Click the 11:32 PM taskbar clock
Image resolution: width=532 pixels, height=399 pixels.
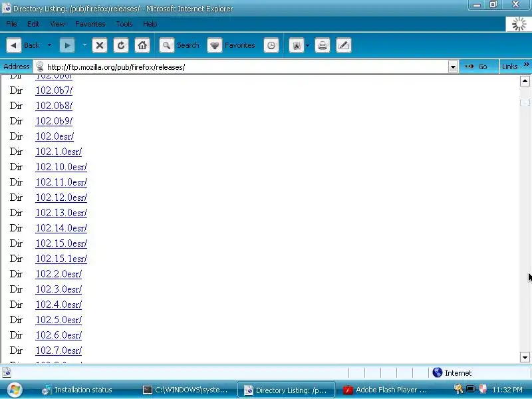(507, 390)
